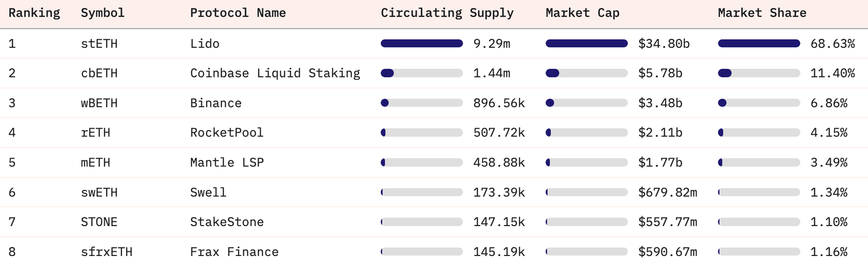Click Lido's circulating supply progress bar
Screen dimensions: 868x264
pos(421,44)
